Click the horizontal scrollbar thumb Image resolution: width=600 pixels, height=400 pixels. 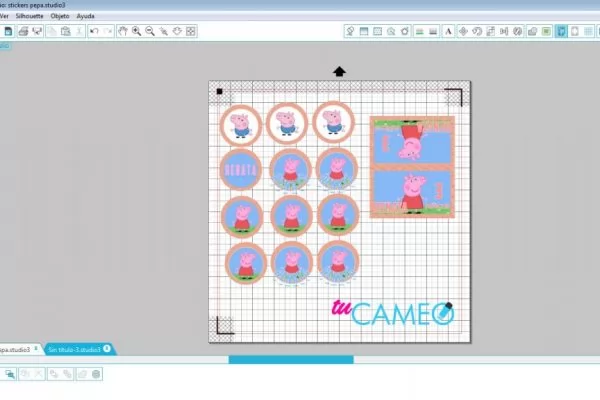[x=291, y=359]
